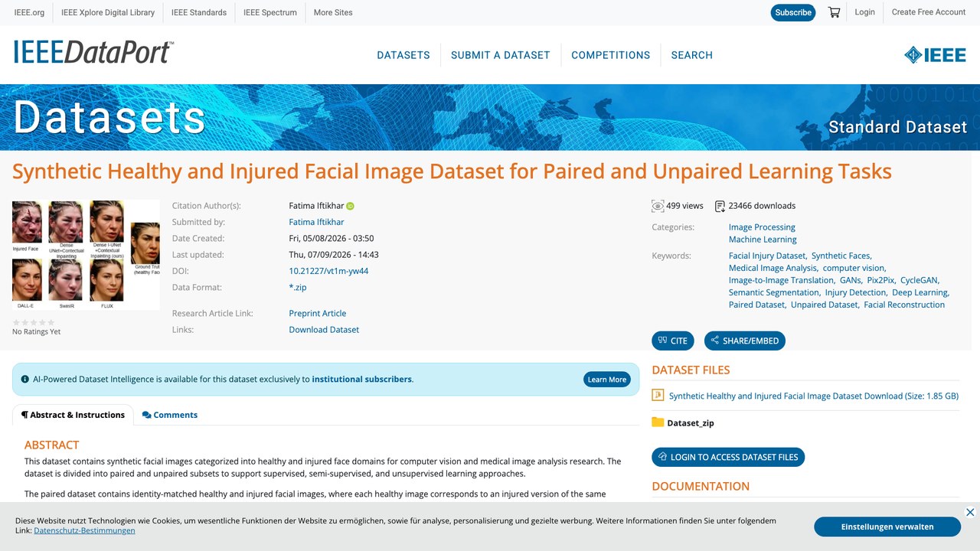Open the SEARCH menu item
This screenshot has height=551, width=980.
692,55
